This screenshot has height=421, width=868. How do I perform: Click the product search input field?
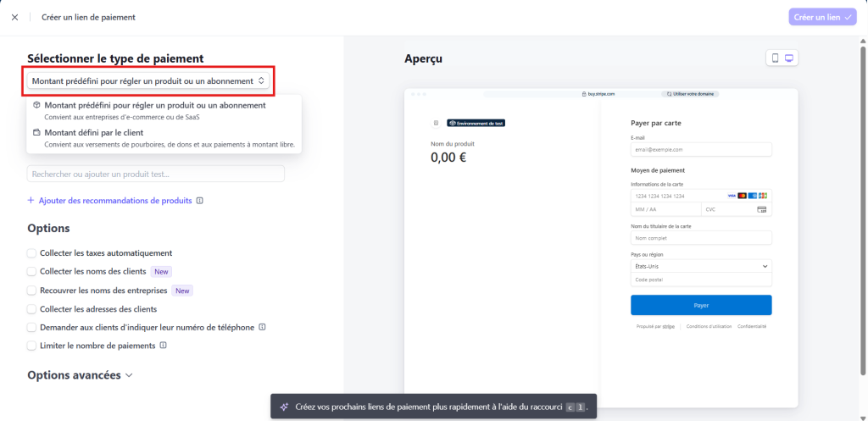coord(155,174)
